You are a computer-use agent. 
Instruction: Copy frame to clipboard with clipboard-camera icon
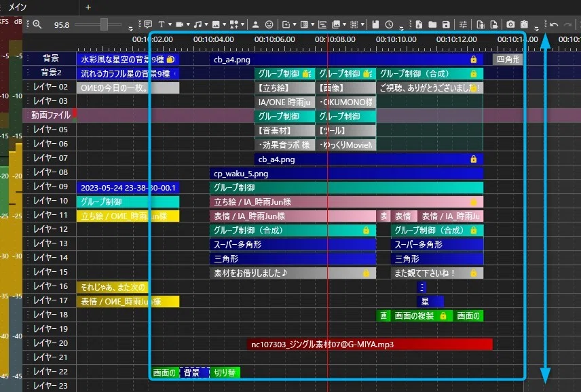tap(524, 24)
